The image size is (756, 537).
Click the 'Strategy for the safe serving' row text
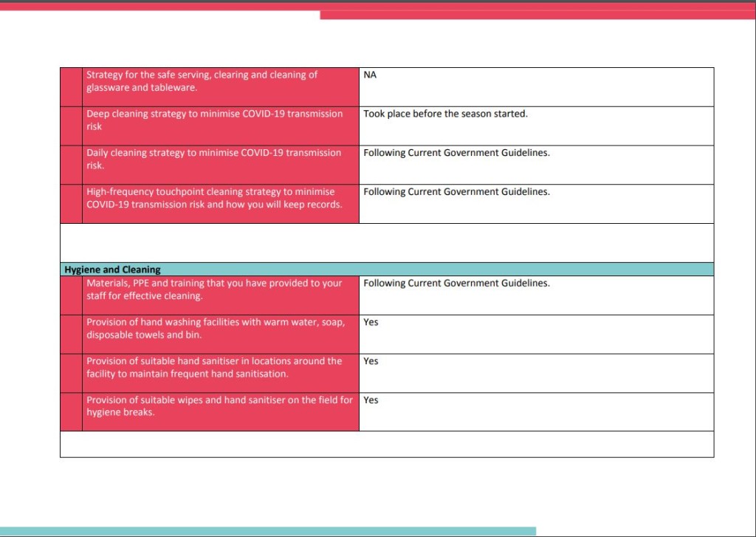tap(202, 81)
